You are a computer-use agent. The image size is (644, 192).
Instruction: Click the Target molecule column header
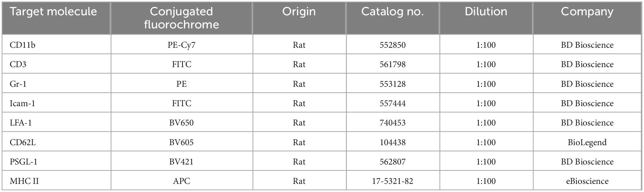pos(53,12)
